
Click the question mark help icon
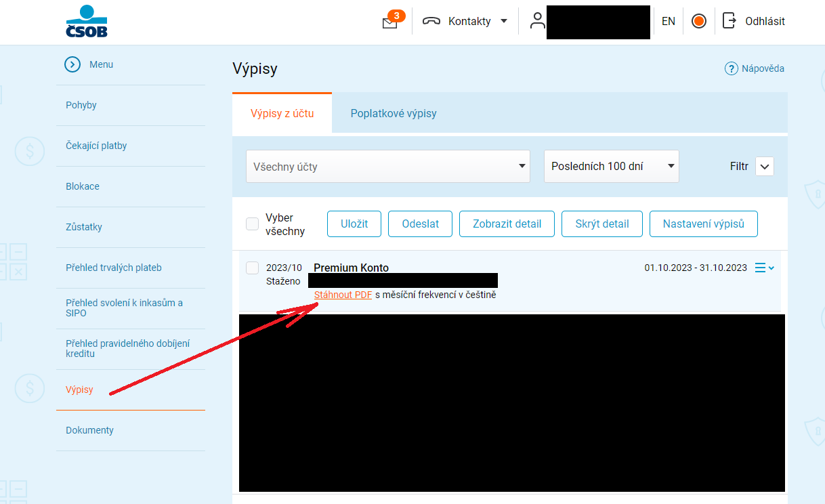pos(731,68)
